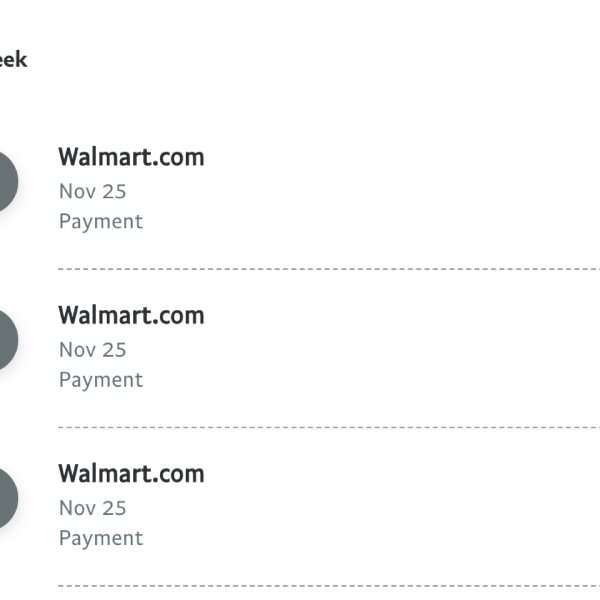Click the Payment label on the second Walmart.com entry
The image size is (600, 600).
coord(101,380)
